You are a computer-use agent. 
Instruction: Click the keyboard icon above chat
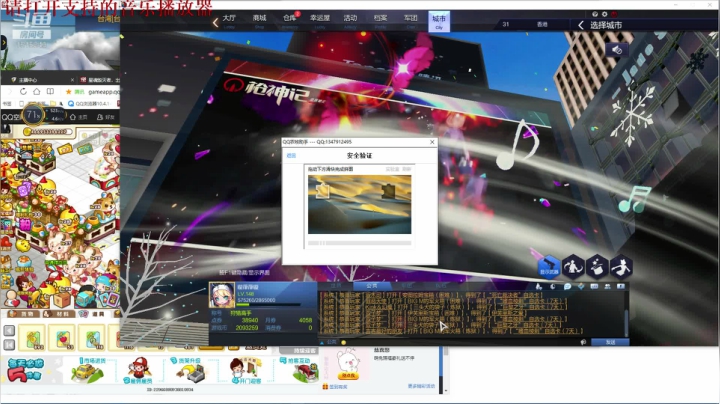point(594,286)
